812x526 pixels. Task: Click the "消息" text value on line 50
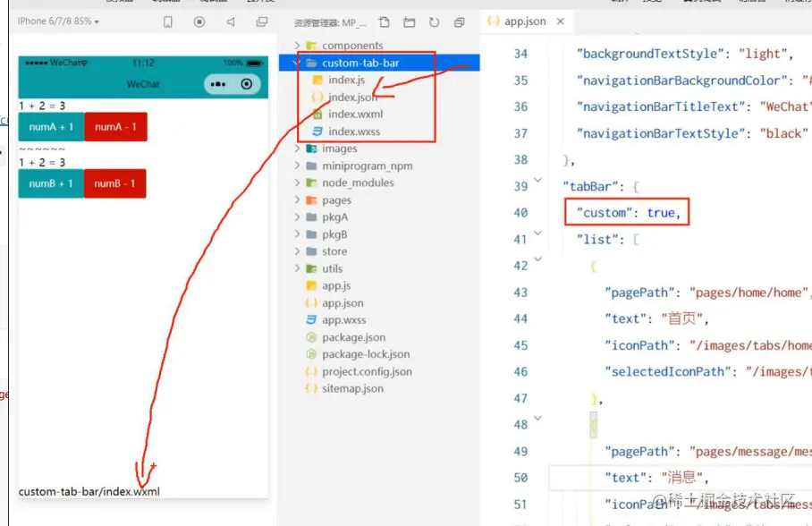(681, 478)
